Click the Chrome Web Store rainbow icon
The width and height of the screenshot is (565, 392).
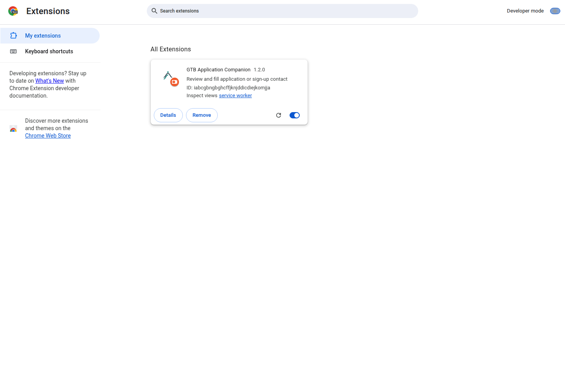pyautogui.click(x=13, y=129)
